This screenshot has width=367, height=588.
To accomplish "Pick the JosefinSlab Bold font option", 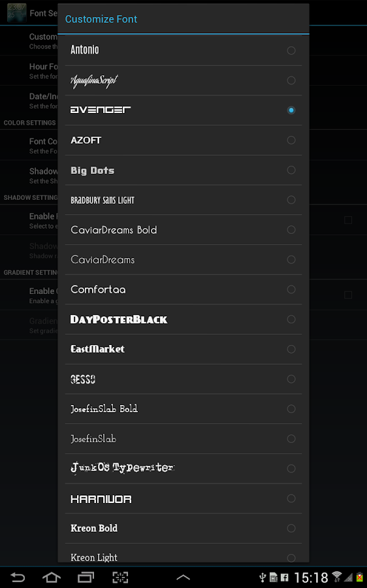I will coord(183,409).
